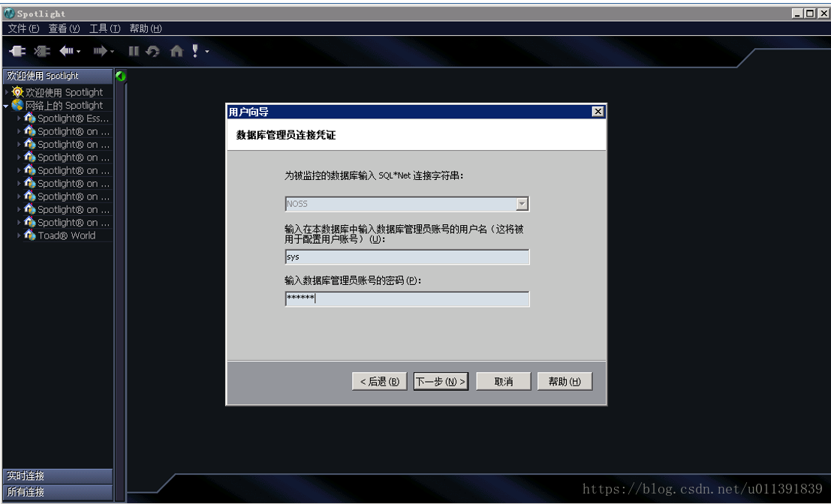Open the Forward arrow history dropdown
This screenshot has height=504, width=831.
click(113, 51)
